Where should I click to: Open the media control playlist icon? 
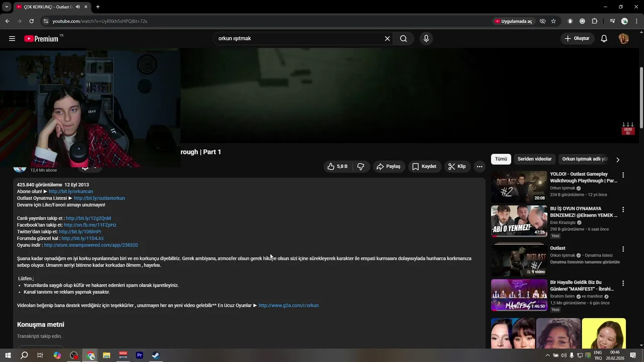click(x=612, y=21)
